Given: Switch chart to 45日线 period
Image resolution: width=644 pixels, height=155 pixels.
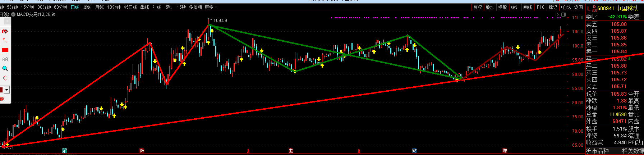Looking at the screenshot, I should pos(130,7).
